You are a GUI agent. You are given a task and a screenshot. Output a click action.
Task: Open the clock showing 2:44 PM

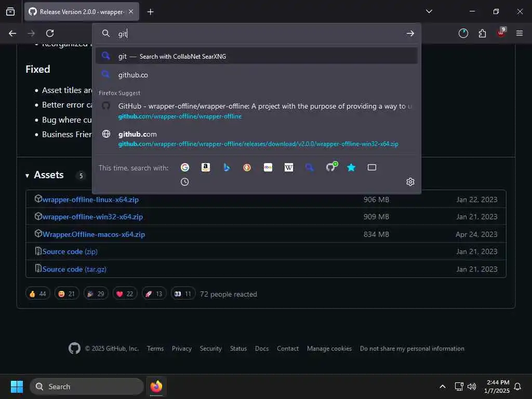click(497, 387)
